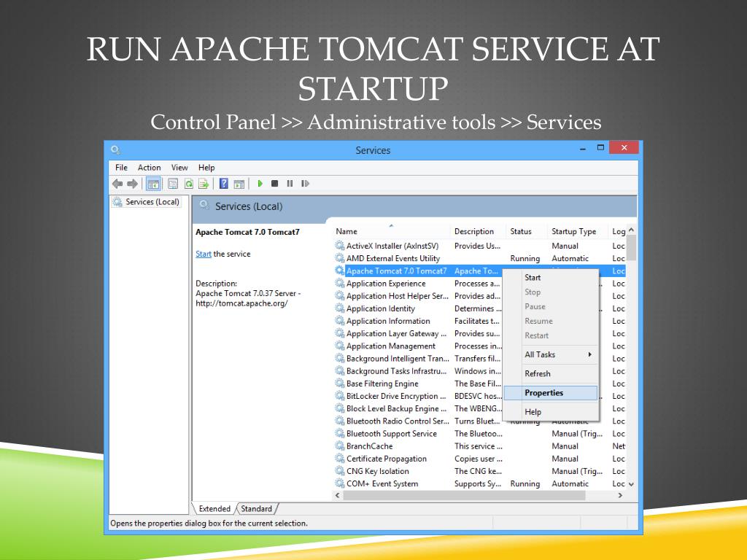Choose Properties in the context menu
Screen dimensions: 747x560
[x=551, y=393]
